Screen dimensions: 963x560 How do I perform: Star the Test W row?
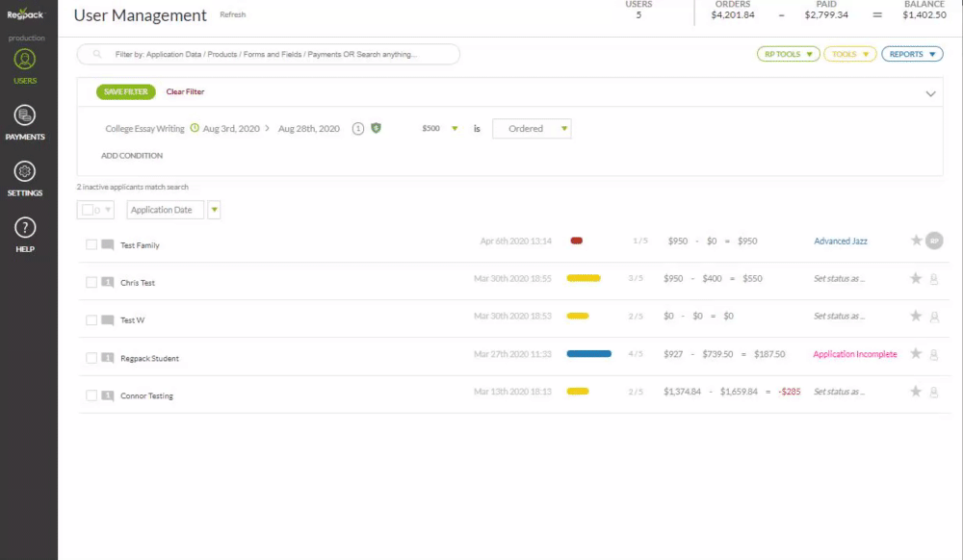point(916,316)
